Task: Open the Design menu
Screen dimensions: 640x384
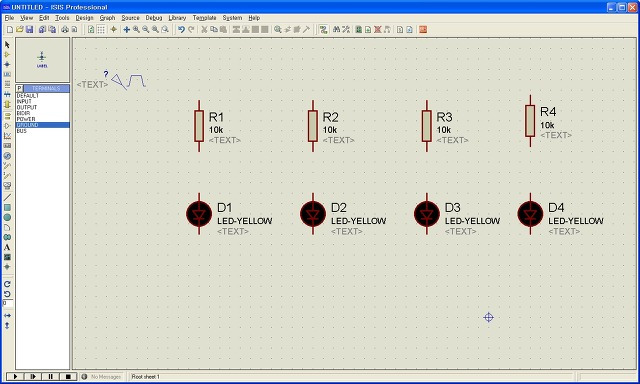Action: (84, 18)
